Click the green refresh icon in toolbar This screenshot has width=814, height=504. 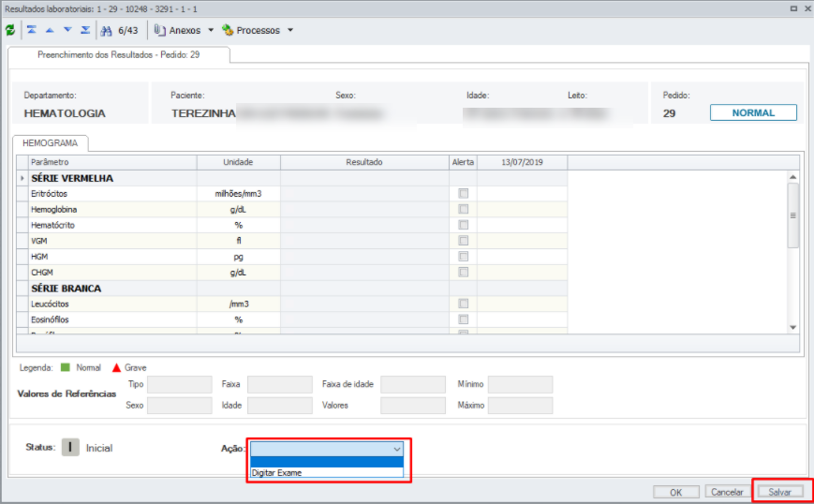tap(10, 30)
